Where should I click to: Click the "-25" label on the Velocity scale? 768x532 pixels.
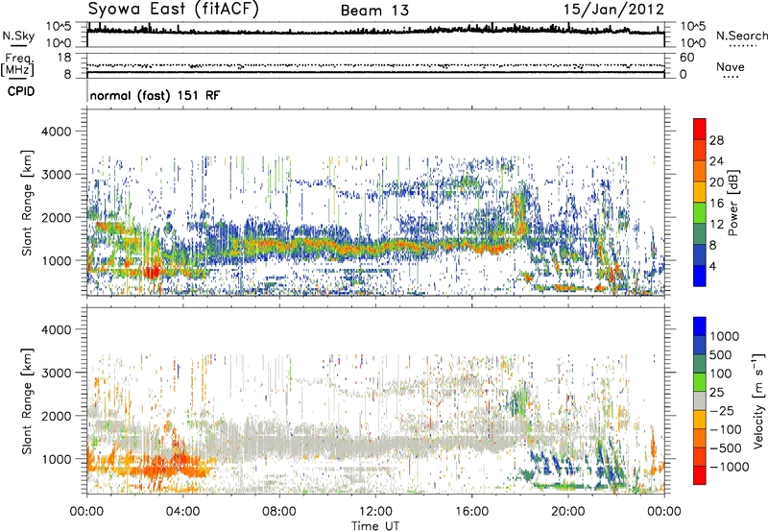pyautogui.click(x=721, y=410)
